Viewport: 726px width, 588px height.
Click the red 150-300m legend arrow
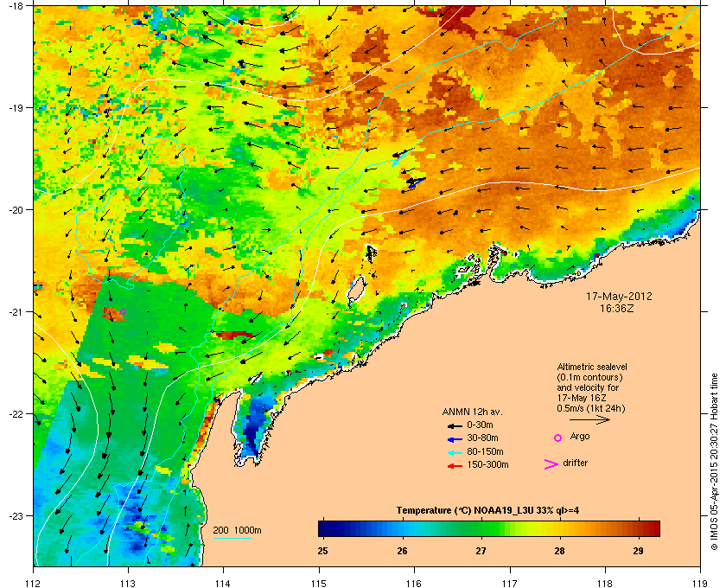tap(455, 466)
